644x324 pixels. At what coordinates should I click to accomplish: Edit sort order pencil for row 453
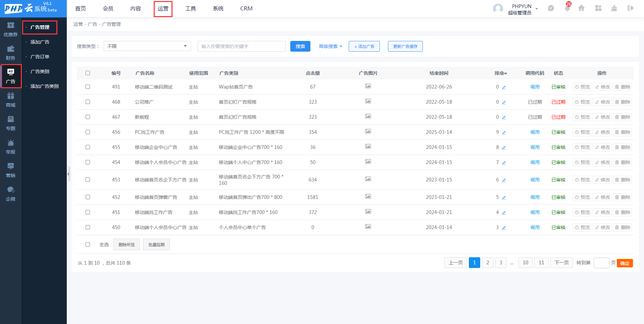(x=504, y=180)
